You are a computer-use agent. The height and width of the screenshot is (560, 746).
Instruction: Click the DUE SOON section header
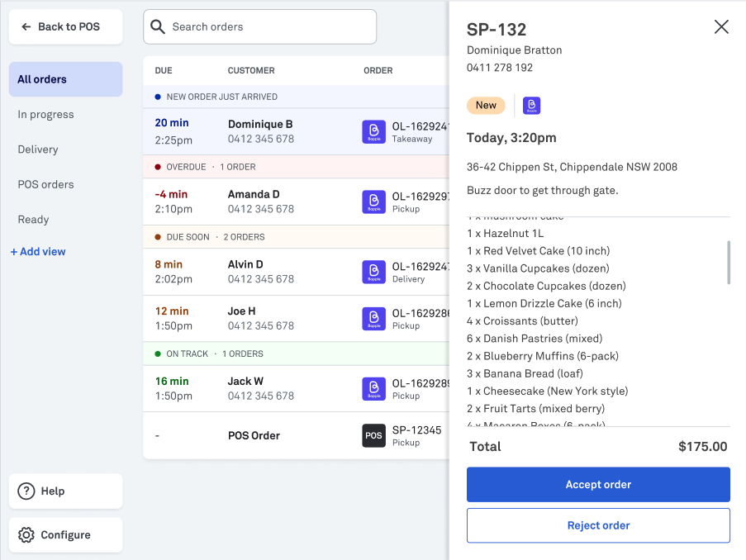click(297, 237)
